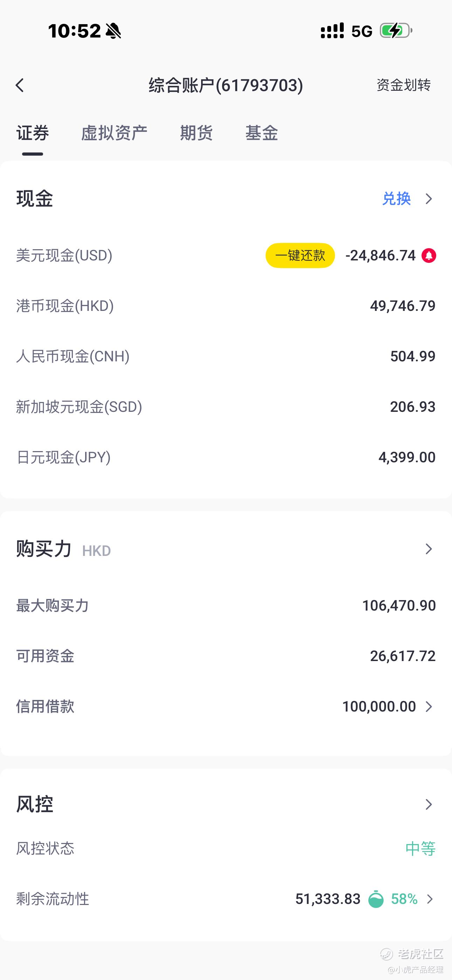The width and height of the screenshot is (452, 980).
Task: Tap the muted bell status icon
Action: coord(113,31)
